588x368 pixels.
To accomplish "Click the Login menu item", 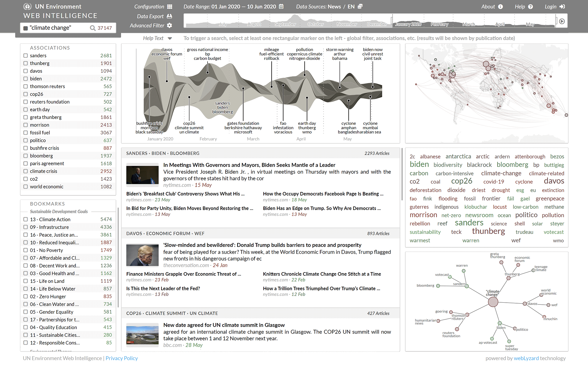I will (550, 6).
